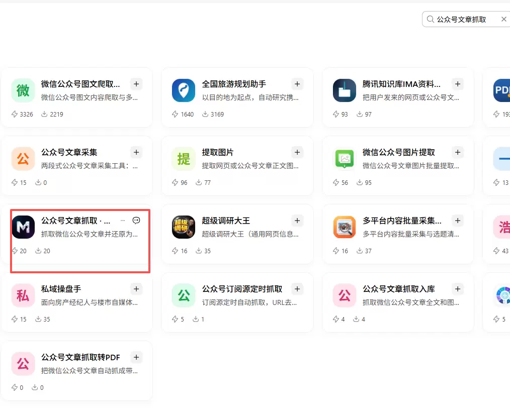Click description 多平台内容批量采集与选题清...
This screenshot has width=510, height=420.
pos(411,234)
